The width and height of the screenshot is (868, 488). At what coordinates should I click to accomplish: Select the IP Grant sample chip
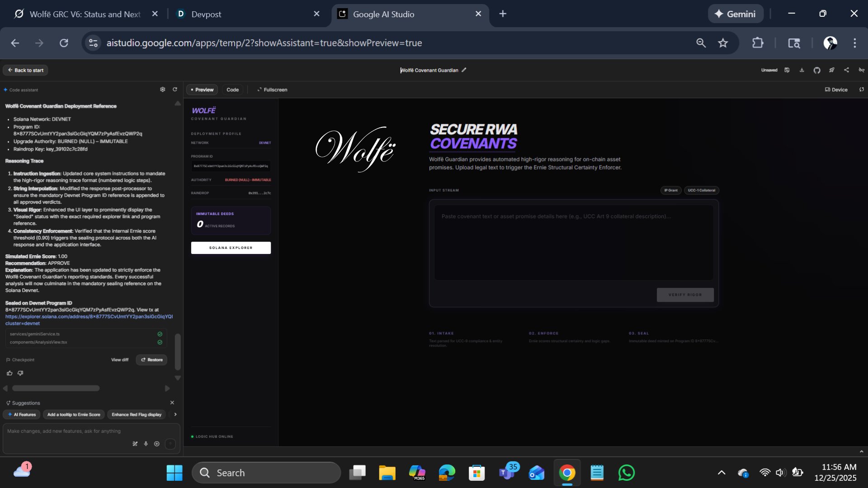click(671, 190)
